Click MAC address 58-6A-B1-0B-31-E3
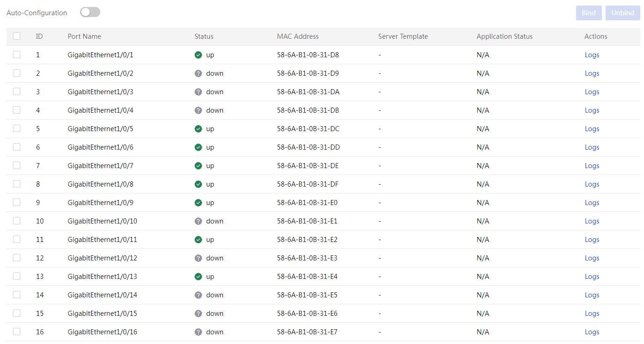 click(x=307, y=258)
